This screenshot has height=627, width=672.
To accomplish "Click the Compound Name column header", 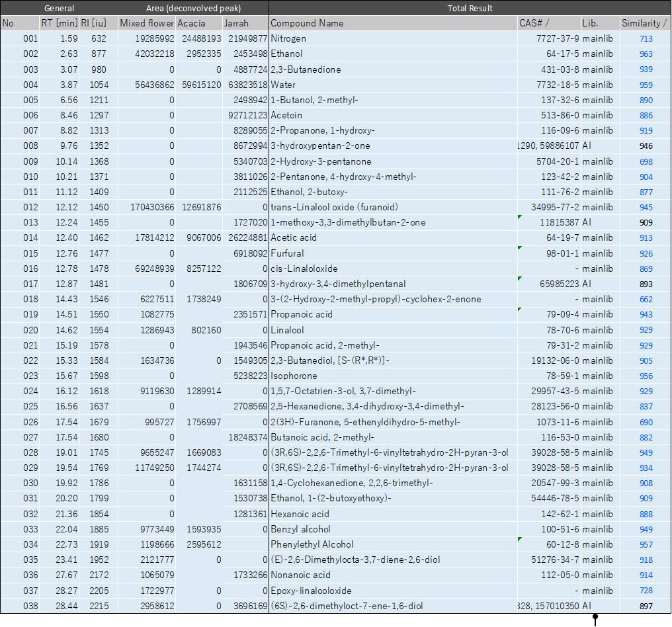I will pyautogui.click(x=307, y=23).
